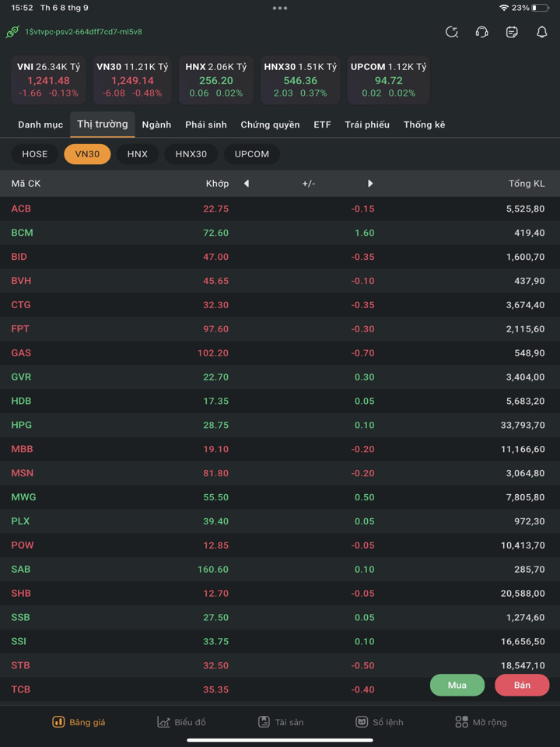Screen dimensions: 560x747
Task: Switch to the Phái sinh tab
Action: point(206,124)
